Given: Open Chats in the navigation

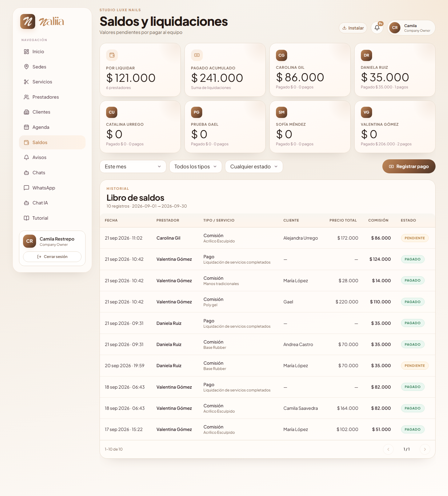Looking at the screenshot, I should (x=52, y=173).
